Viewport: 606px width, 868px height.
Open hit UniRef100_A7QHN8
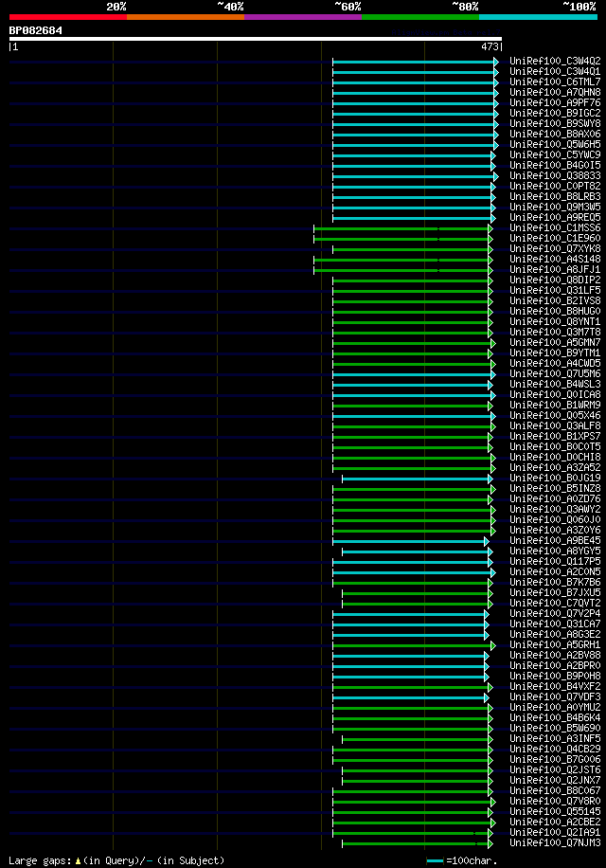click(555, 93)
